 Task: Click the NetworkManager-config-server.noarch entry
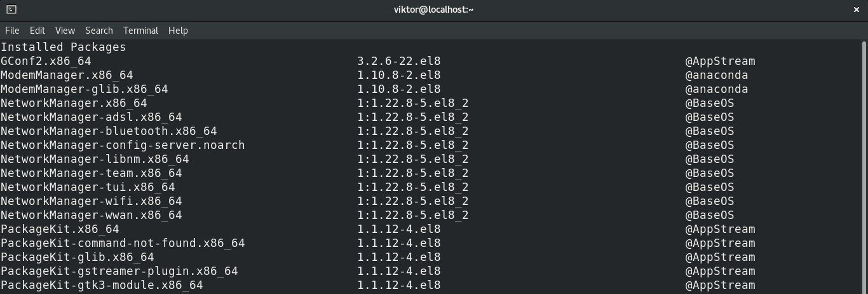click(123, 145)
